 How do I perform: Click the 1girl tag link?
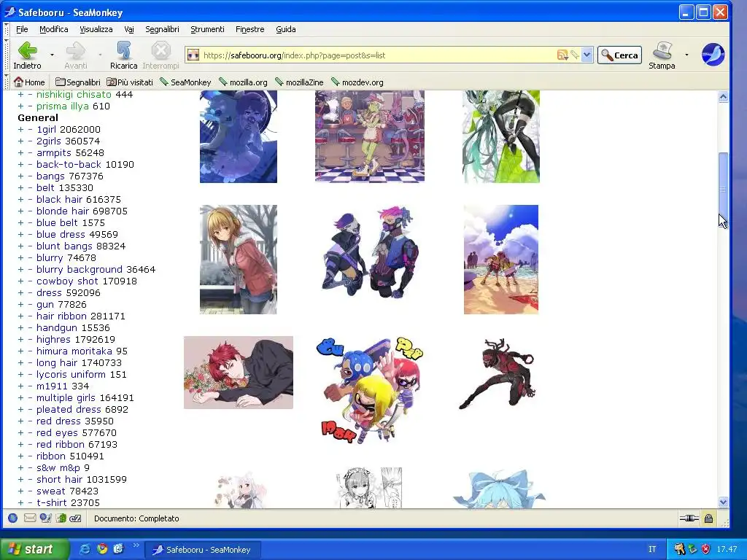(x=46, y=130)
